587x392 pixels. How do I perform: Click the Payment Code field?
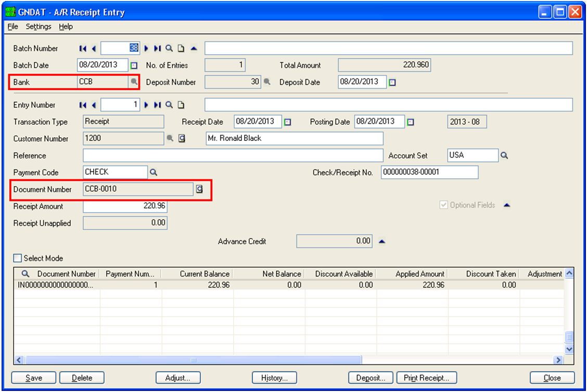coord(116,172)
